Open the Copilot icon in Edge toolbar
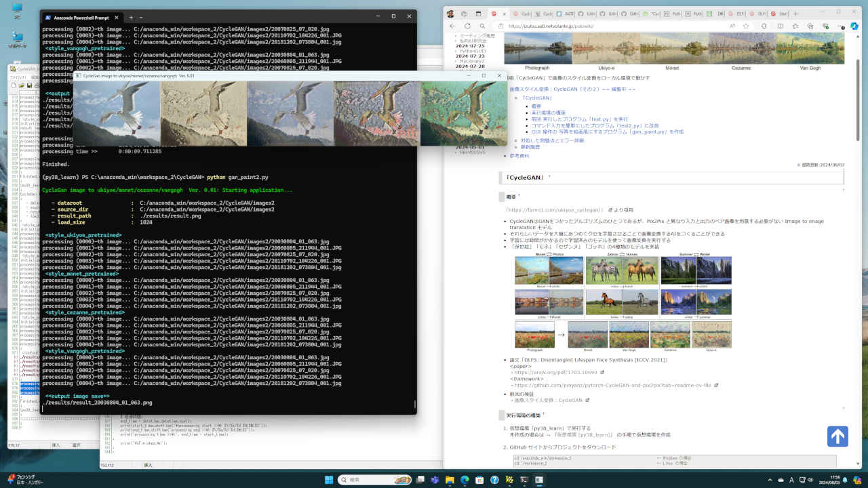The height and width of the screenshot is (488, 868). (x=855, y=26)
